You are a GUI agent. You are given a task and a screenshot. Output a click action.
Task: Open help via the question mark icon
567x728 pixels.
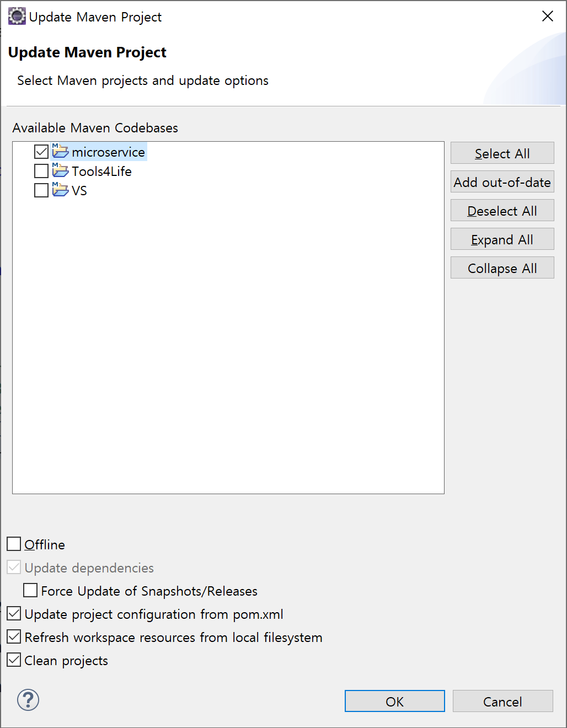[x=27, y=700]
